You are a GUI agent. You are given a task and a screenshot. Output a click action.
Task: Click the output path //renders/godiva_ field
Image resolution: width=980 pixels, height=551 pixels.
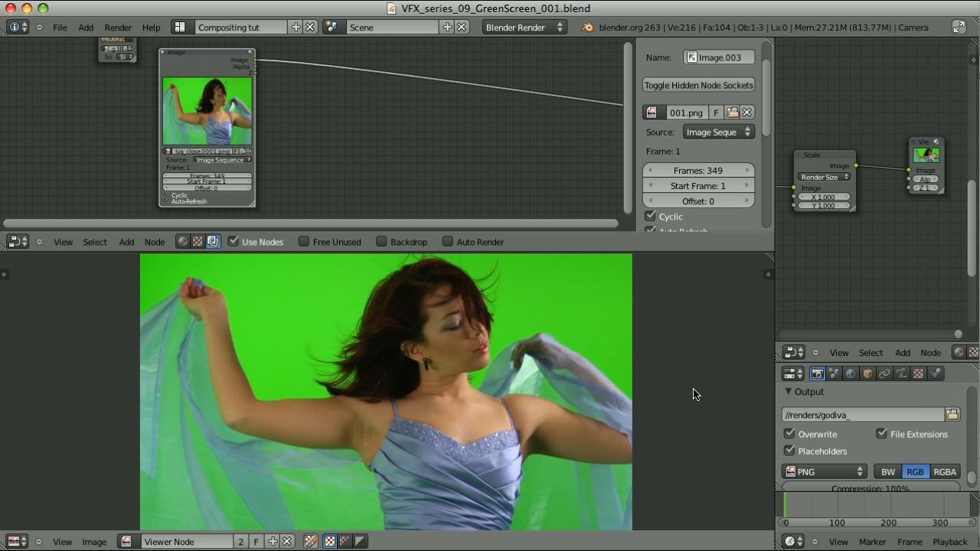click(863, 414)
